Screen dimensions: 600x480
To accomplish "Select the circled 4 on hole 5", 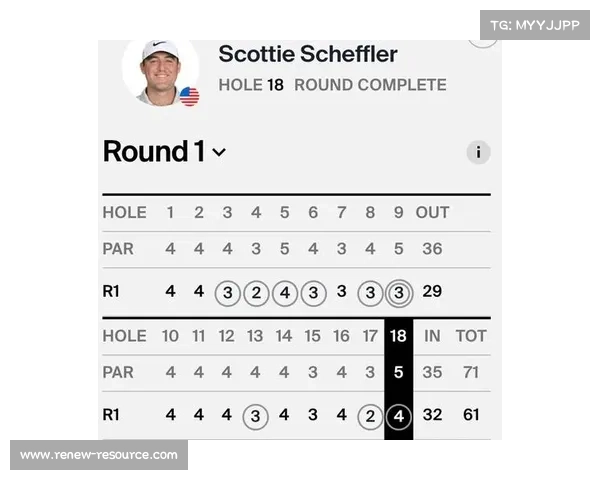I will click(x=285, y=293).
